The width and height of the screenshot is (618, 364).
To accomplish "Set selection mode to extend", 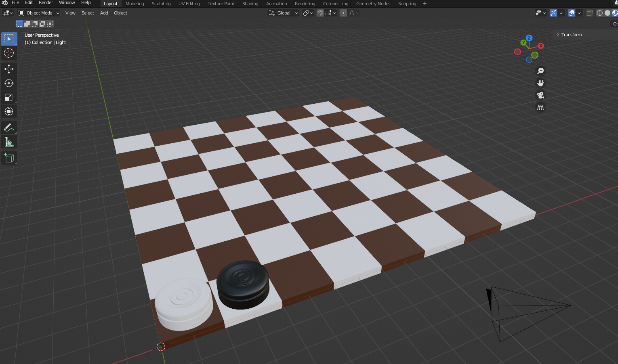I will tap(27, 24).
